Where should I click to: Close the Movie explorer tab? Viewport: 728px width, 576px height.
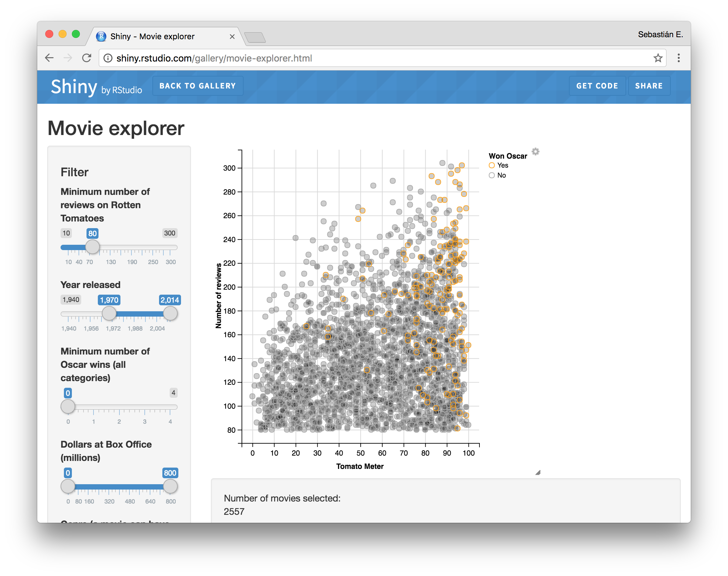pyautogui.click(x=232, y=37)
